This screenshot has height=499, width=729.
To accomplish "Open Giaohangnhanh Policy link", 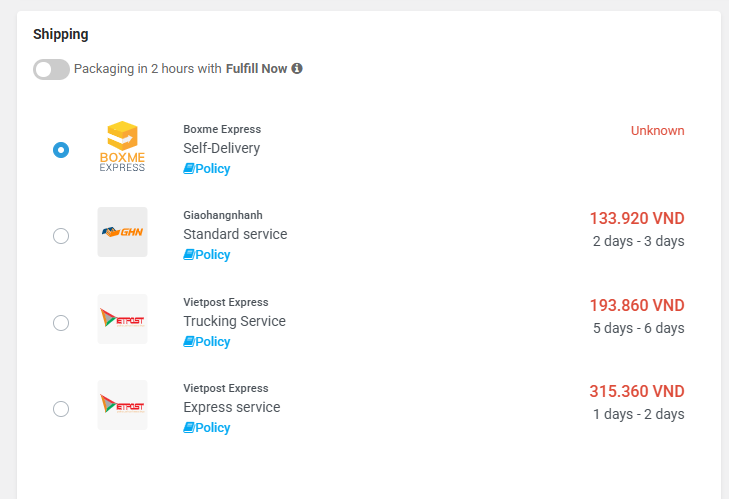I will [x=207, y=255].
